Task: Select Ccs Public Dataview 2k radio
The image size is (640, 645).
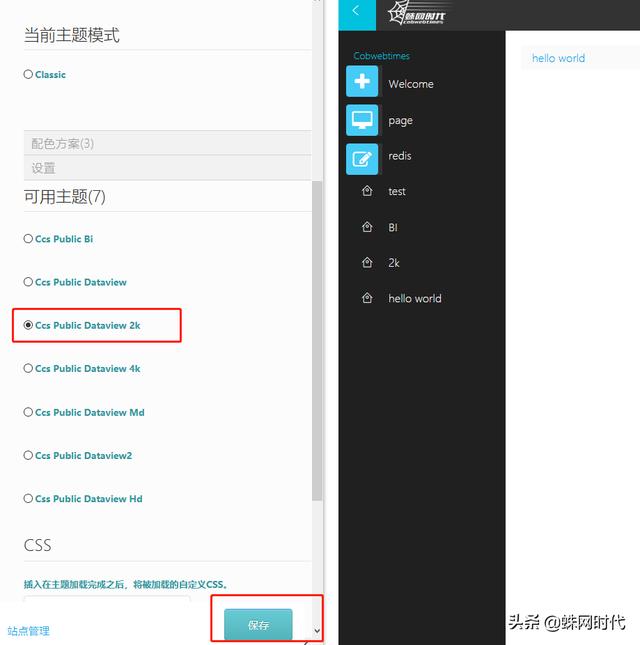Action: point(28,325)
